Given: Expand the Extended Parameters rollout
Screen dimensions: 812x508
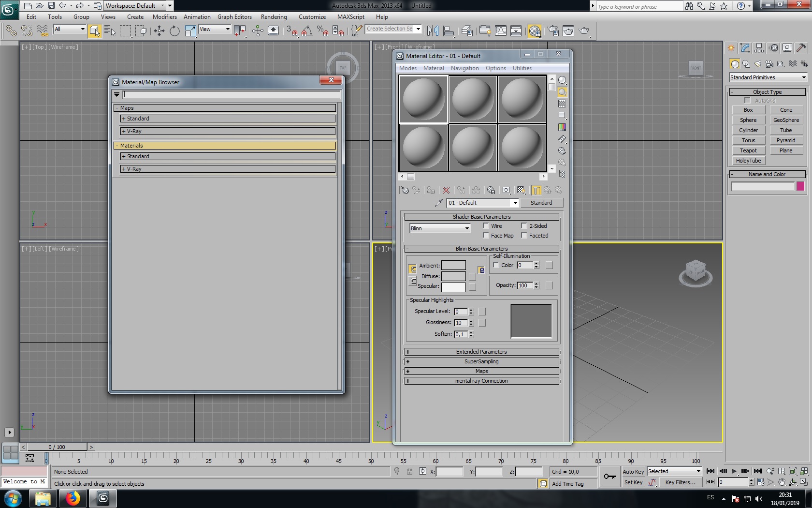Looking at the screenshot, I should (481, 352).
